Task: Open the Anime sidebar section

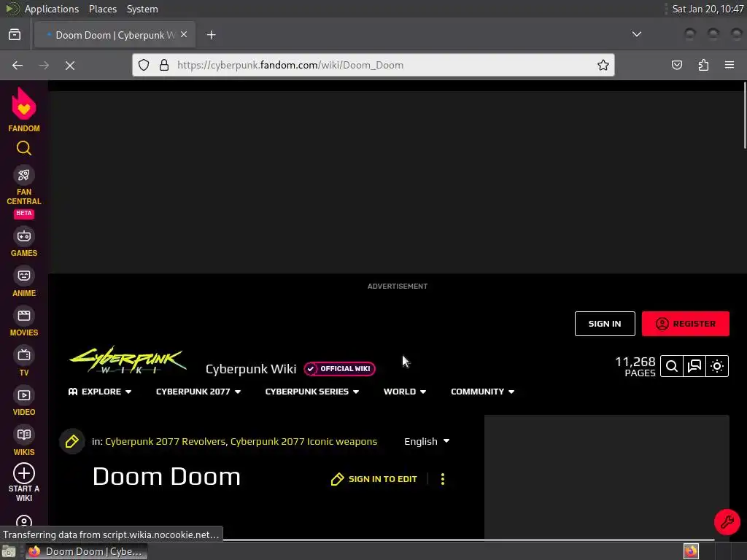Action: (24, 282)
